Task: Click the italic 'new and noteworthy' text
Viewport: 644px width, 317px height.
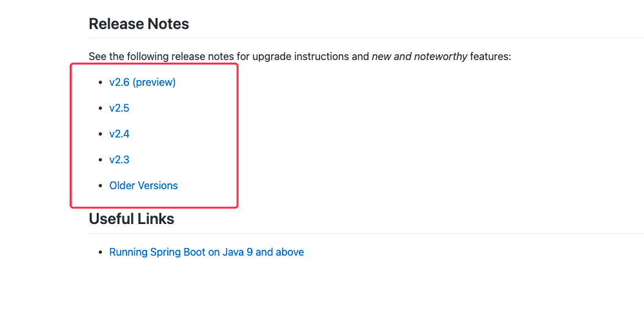Action: (x=419, y=56)
